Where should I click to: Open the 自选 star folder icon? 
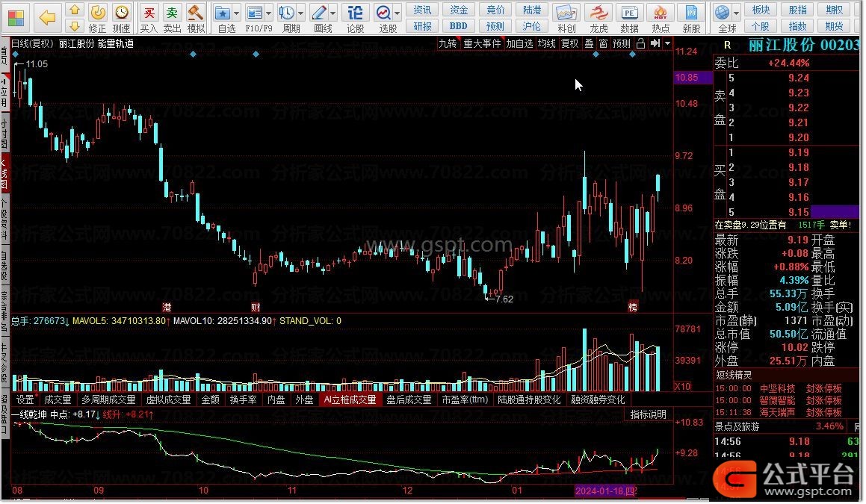click(x=223, y=12)
